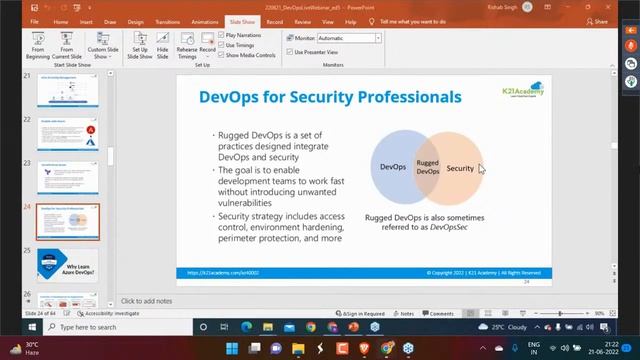Click zoom in plus button
This screenshot has width=640, height=360.
tap(587, 313)
